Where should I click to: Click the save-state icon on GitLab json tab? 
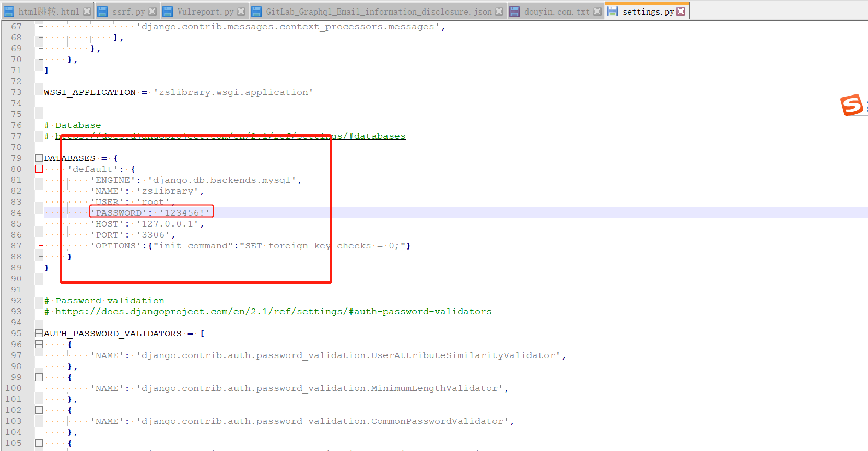[256, 11]
